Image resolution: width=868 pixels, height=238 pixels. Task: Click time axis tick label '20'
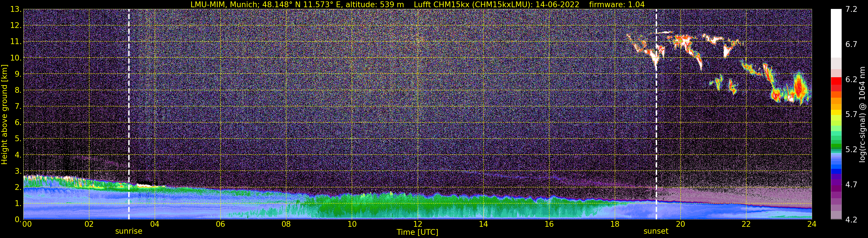tap(680, 224)
